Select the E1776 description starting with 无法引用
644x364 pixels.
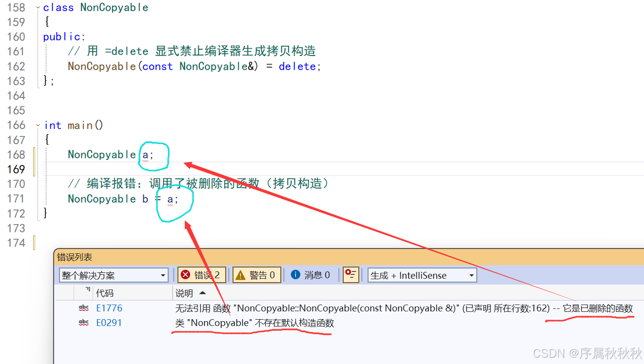(x=404, y=308)
